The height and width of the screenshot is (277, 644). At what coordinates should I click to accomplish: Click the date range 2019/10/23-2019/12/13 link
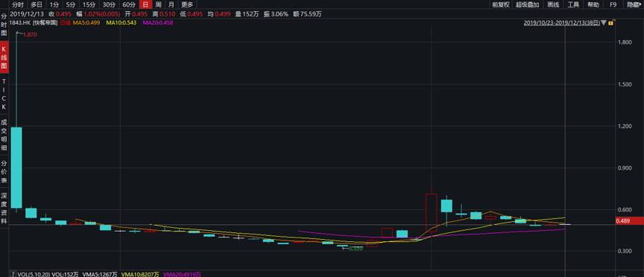[562, 23]
